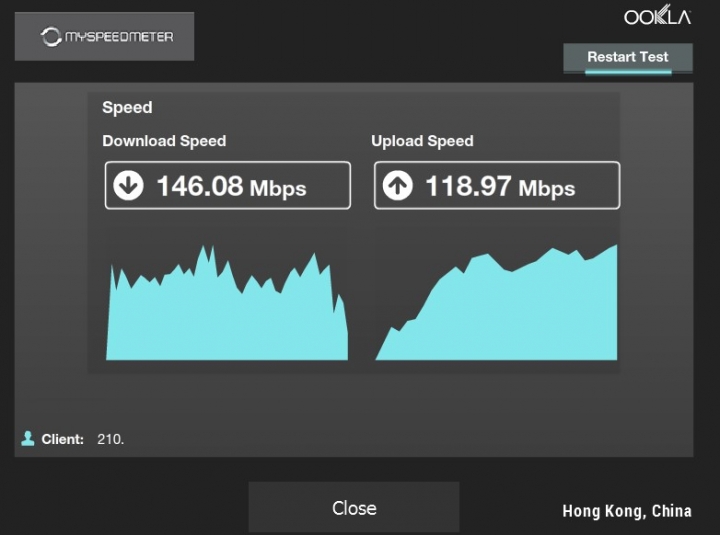Click the Speed section heading

pyautogui.click(x=127, y=107)
